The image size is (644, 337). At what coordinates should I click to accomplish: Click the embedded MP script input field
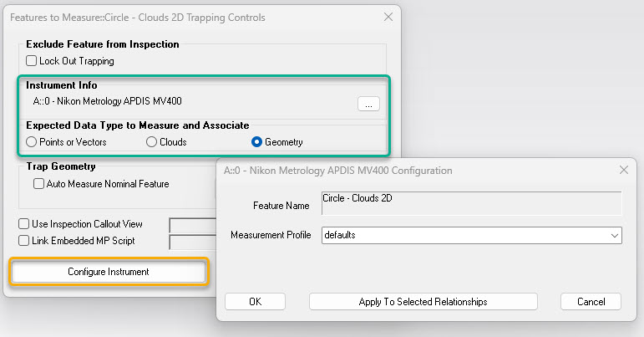tap(193, 242)
